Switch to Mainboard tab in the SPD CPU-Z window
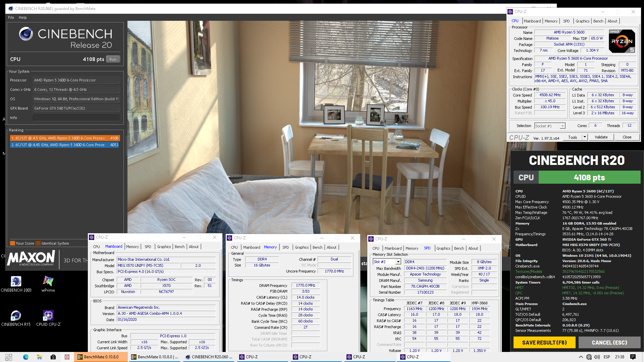644x362 pixels. [x=393, y=248]
